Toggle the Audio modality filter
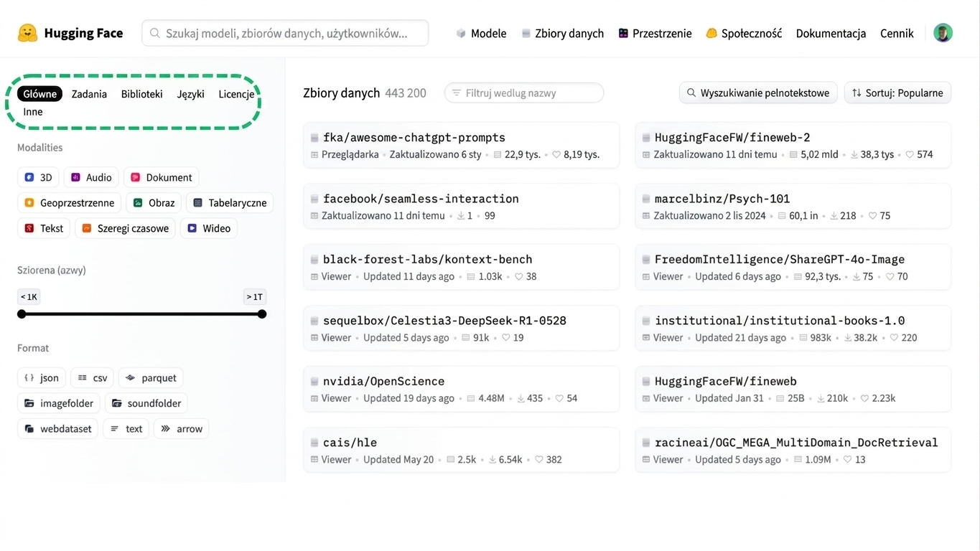980x551 pixels. click(x=91, y=177)
